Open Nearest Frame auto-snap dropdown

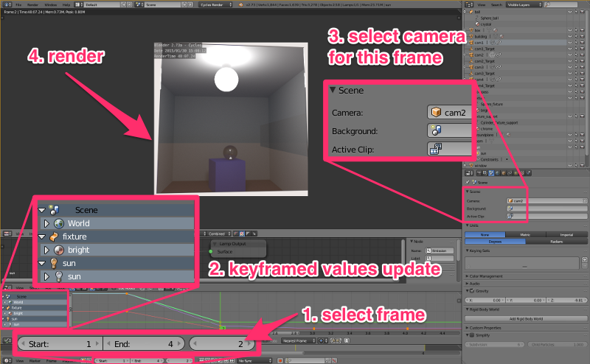coord(299,340)
